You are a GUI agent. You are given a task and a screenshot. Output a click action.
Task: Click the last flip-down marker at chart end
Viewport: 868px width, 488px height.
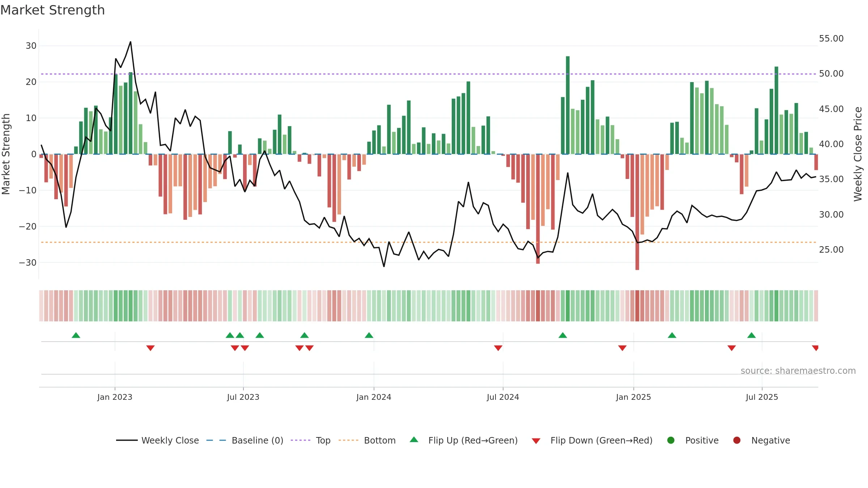pos(816,348)
